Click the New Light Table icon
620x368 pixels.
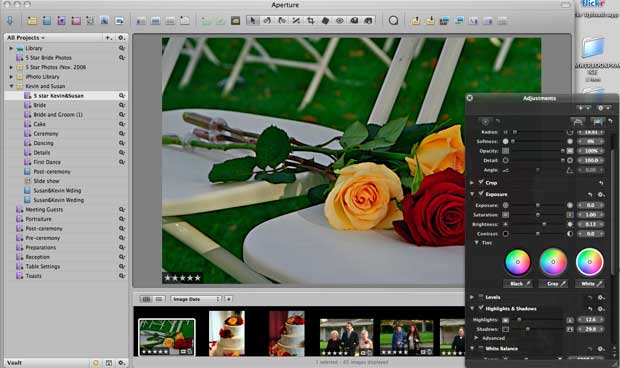click(90, 21)
